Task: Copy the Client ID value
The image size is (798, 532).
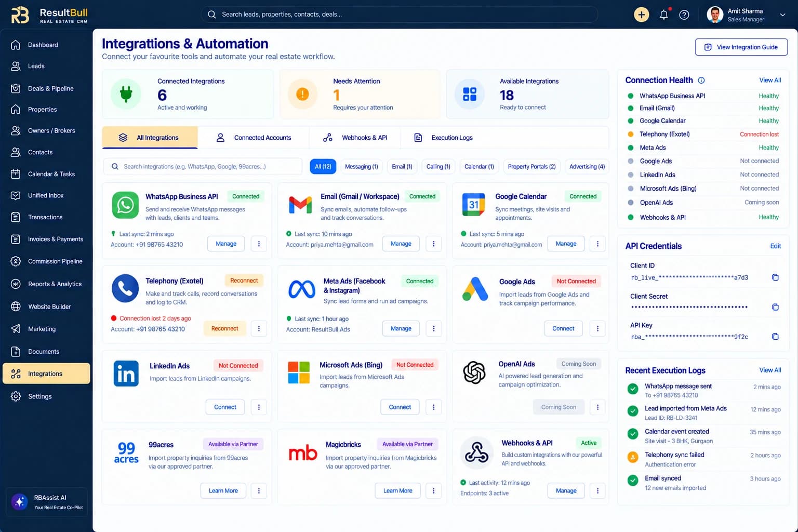Action: (775, 277)
